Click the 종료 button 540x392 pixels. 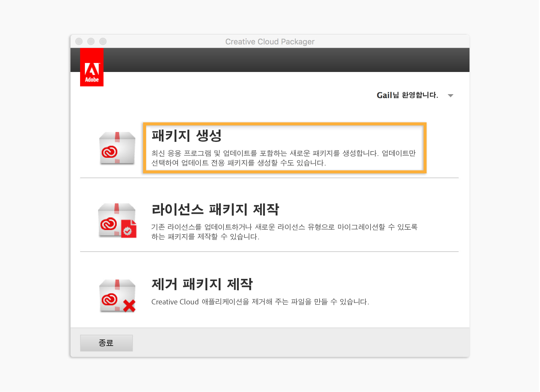(106, 343)
